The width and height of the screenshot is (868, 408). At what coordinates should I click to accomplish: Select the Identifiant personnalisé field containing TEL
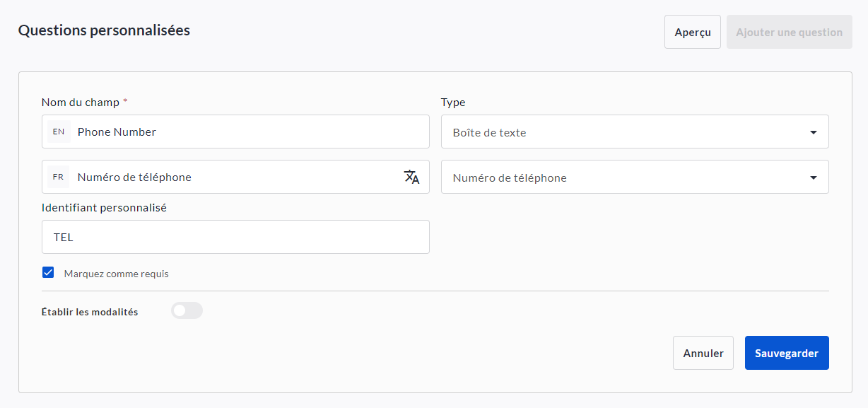click(x=235, y=237)
